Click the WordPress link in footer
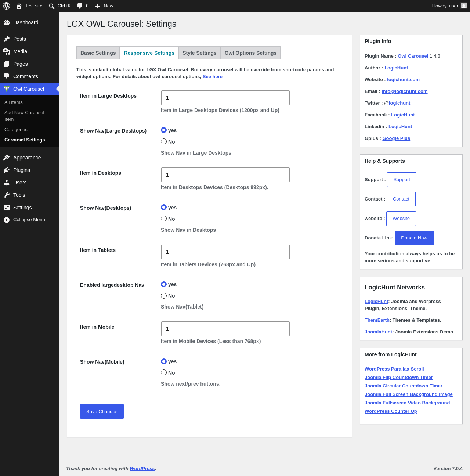The height and width of the screenshot is (476, 470). 142,469
